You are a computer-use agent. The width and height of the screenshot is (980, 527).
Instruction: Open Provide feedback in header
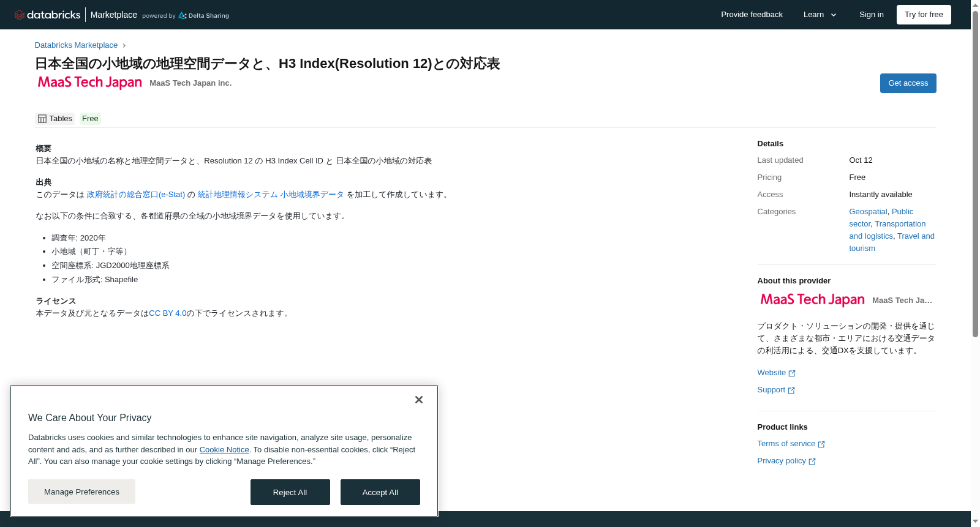[x=752, y=15]
